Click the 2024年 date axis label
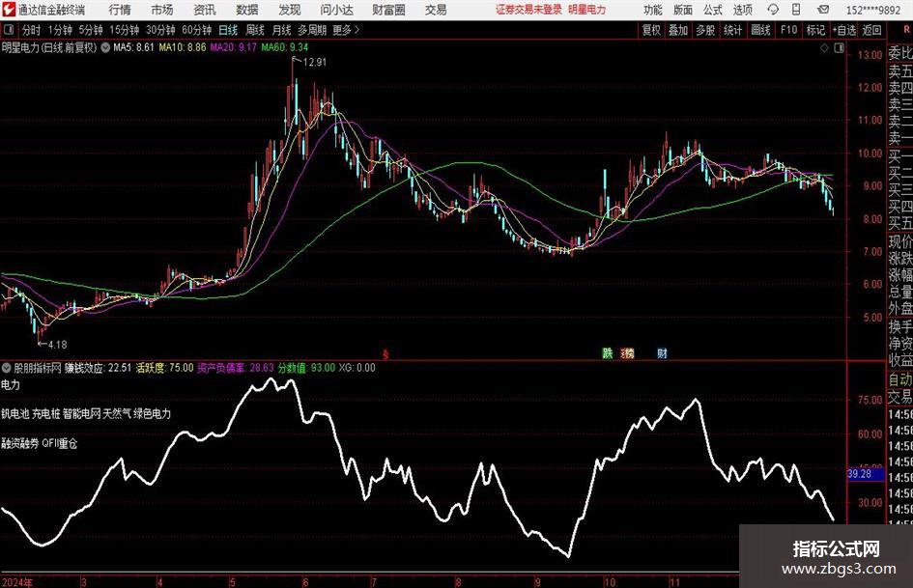 pos(17,582)
